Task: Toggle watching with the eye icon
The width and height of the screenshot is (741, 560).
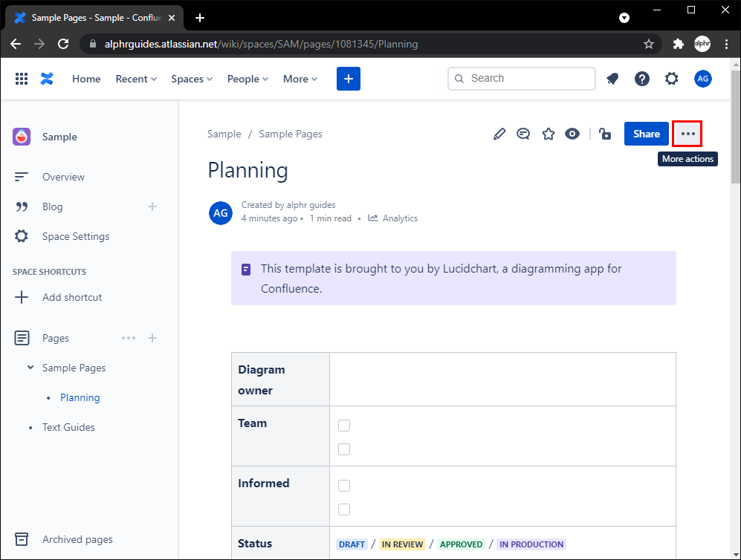Action: [572, 134]
